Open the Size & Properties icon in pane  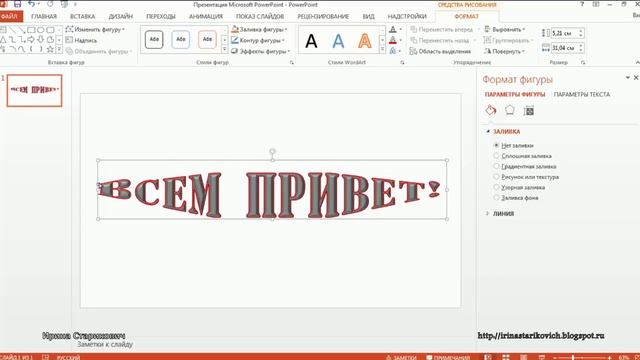[x=529, y=111]
